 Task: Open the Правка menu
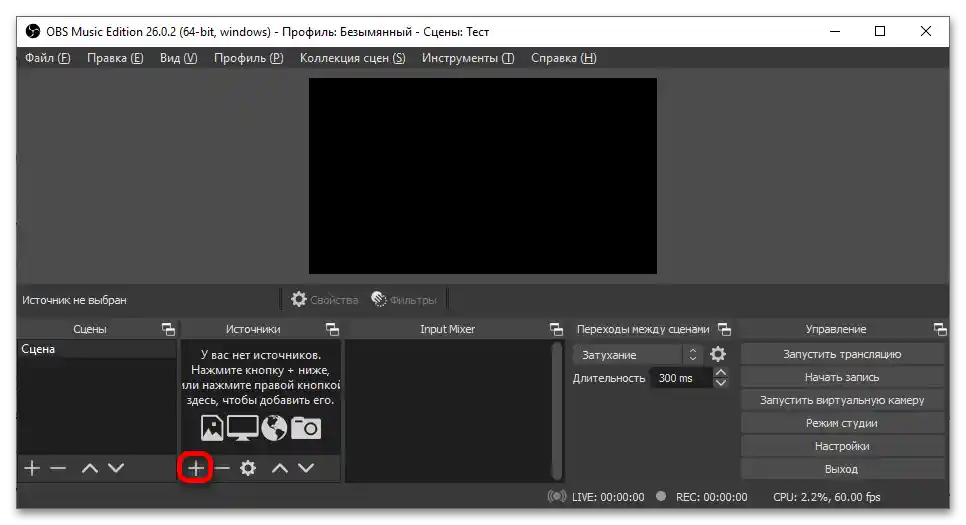click(x=115, y=58)
